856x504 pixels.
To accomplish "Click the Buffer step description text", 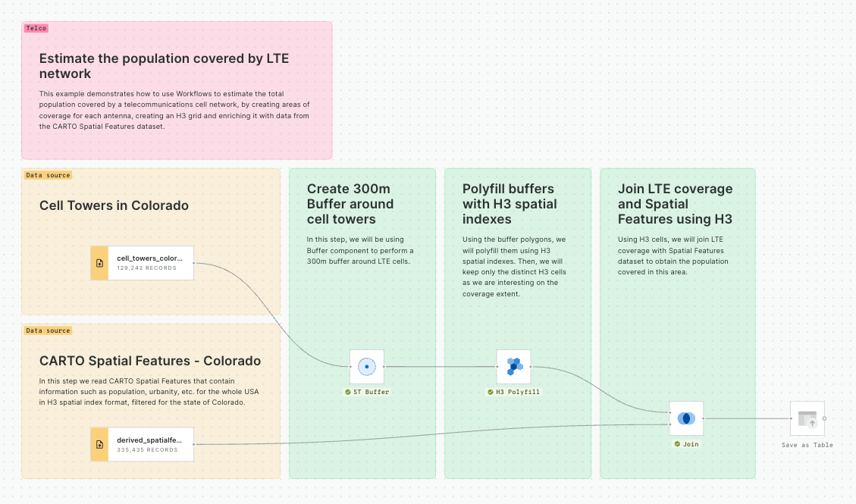I will [359, 250].
